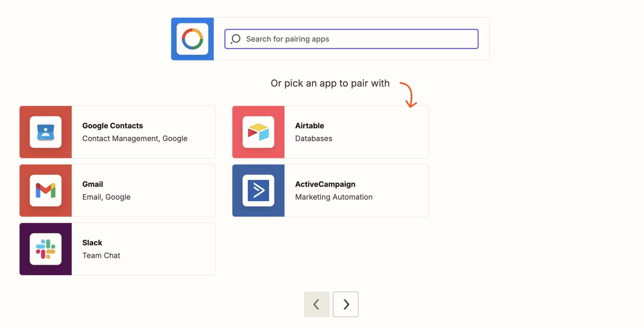
Task: Click the Slack name label
Action: pyautogui.click(x=92, y=242)
